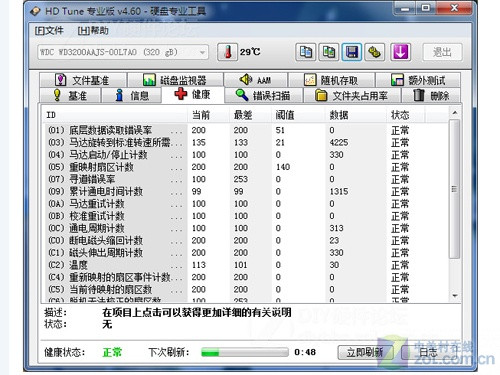Image resolution: width=500 pixels, height=375 pixels.
Task: Switch to the AAM tab
Action: coord(255,80)
